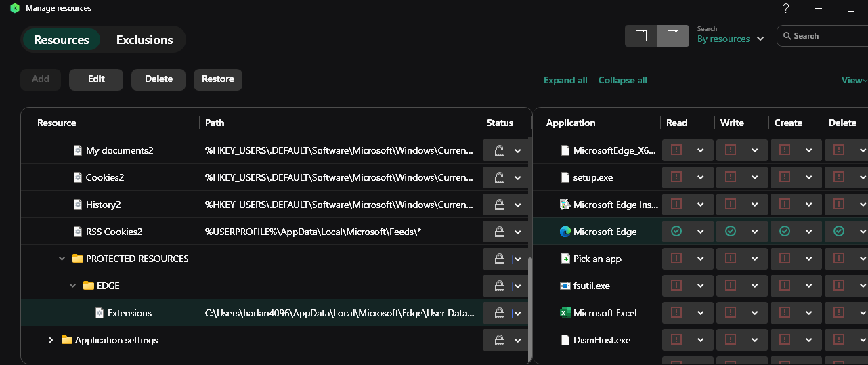Screen dimensions: 868x365
Task: Click the Microsoft Edge Installer icon
Action: pos(565,205)
